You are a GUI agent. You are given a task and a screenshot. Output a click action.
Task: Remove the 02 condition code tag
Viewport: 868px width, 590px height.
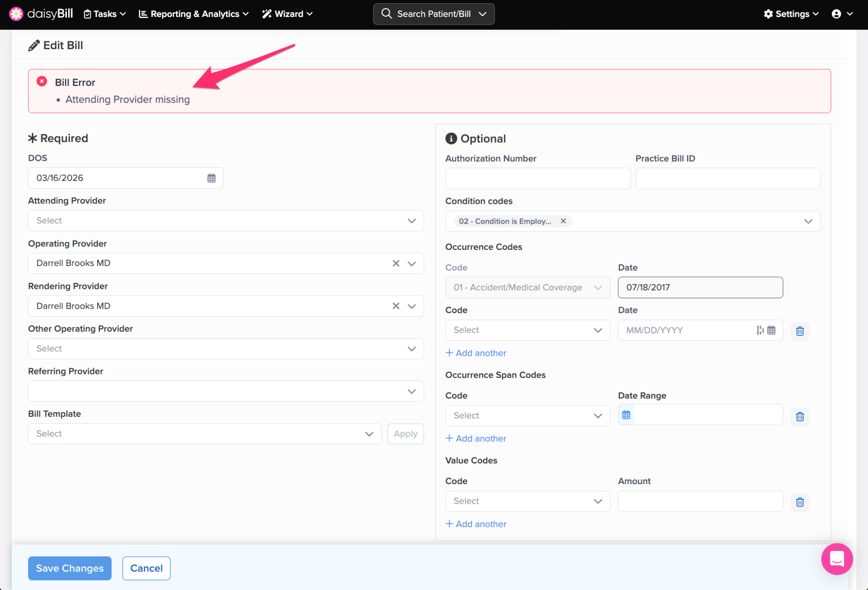pyautogui.click(x=563, y=221)
